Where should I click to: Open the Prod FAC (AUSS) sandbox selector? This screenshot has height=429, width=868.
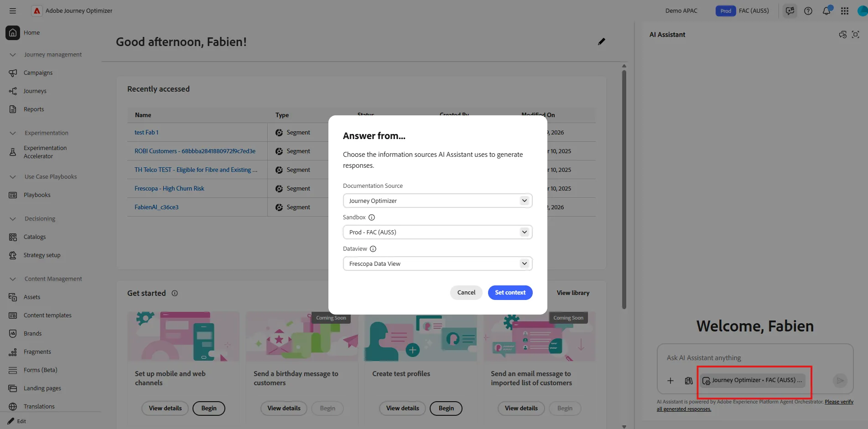(x=742, y=11)
